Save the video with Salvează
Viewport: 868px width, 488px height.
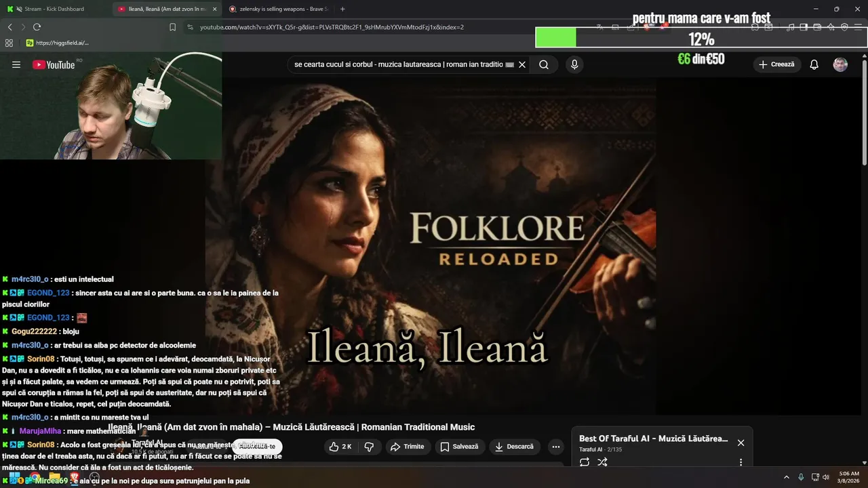[459, 447]
